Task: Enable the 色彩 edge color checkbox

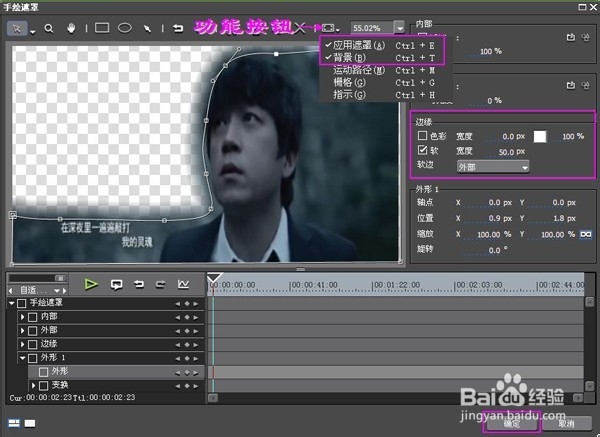Action: [422, 135]
